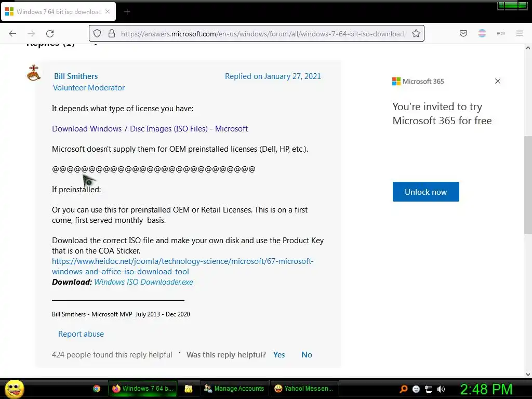Viewport: 532px width, 399px height.
Task: Click the Save to Pocket icon
Action: 463,33
